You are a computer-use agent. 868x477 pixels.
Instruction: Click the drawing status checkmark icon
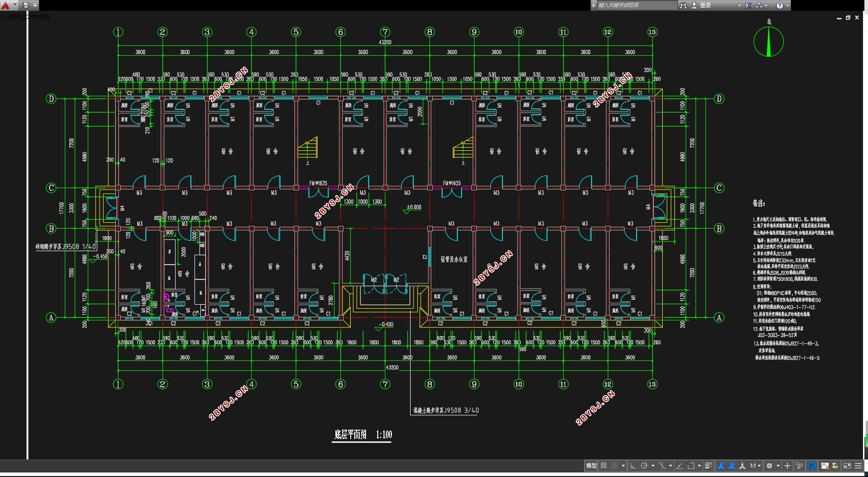pyautogui.click(x=835, y=466)
